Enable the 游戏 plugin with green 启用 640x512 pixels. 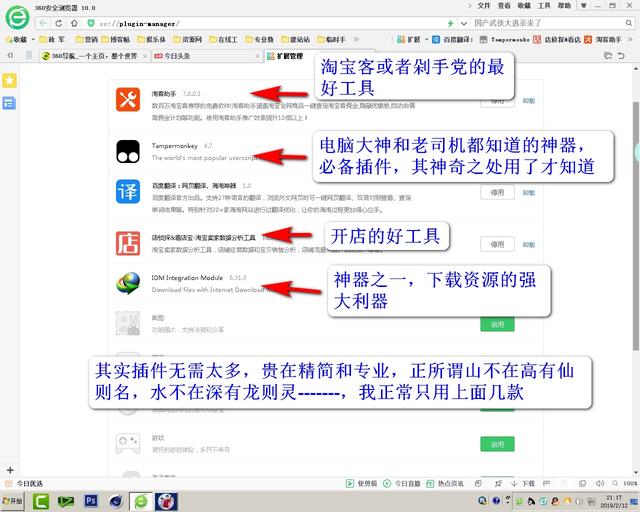pyautogui.click(x=497, y=444)
